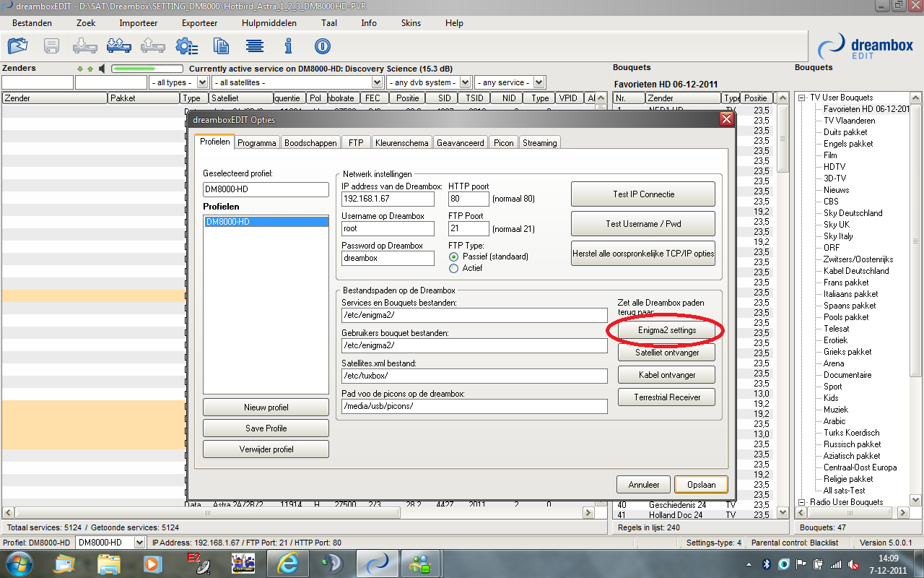The height and width of the screenshot is (578, 924).
Task: Select the HDTV bouquet in tree
Action: point(834,167)
